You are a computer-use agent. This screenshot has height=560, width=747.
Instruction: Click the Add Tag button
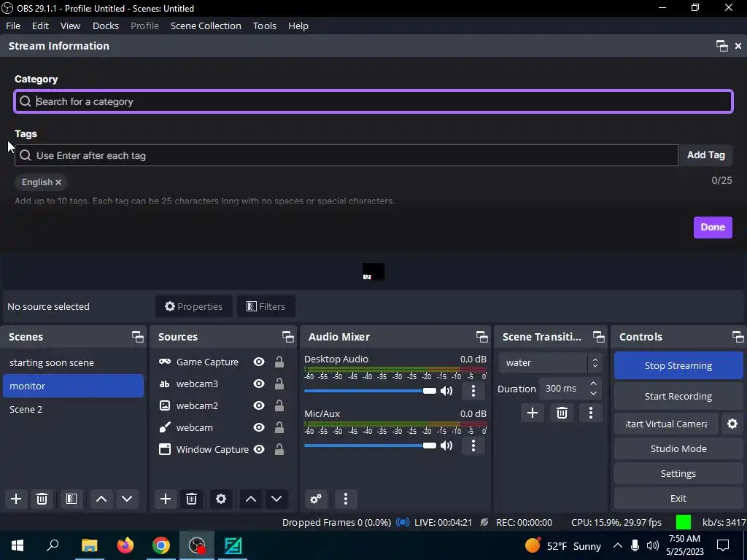pyautogui.click(x=706, y=155)
